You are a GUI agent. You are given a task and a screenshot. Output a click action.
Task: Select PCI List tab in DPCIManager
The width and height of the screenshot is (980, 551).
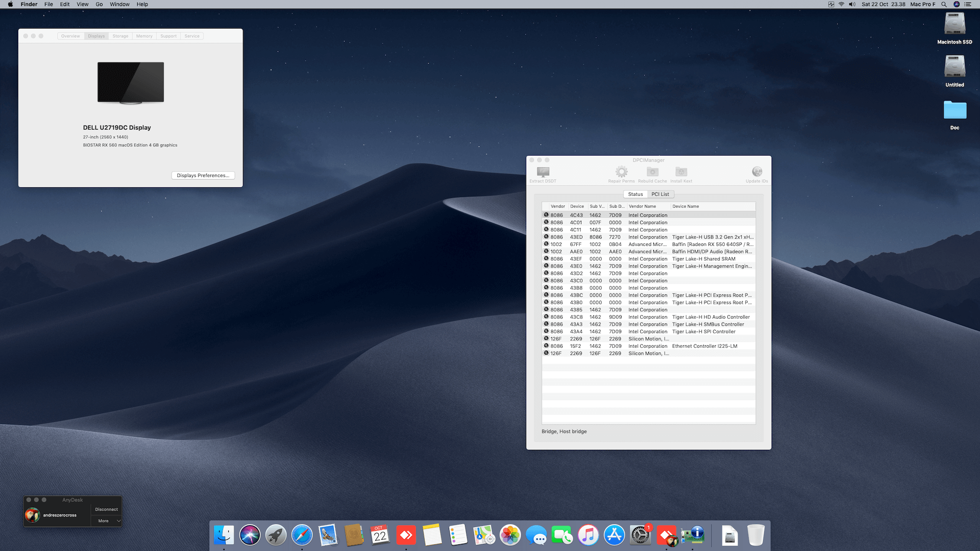(660, 194)
